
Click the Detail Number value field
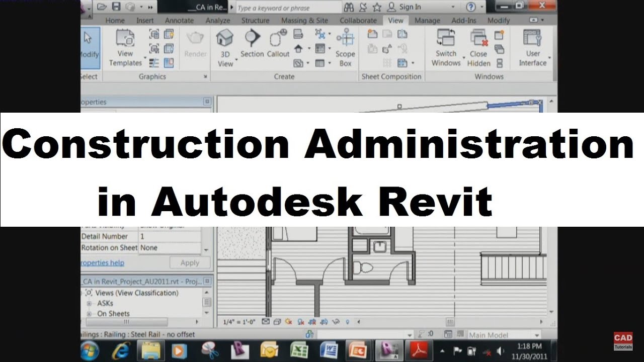(x=170, y=236)
